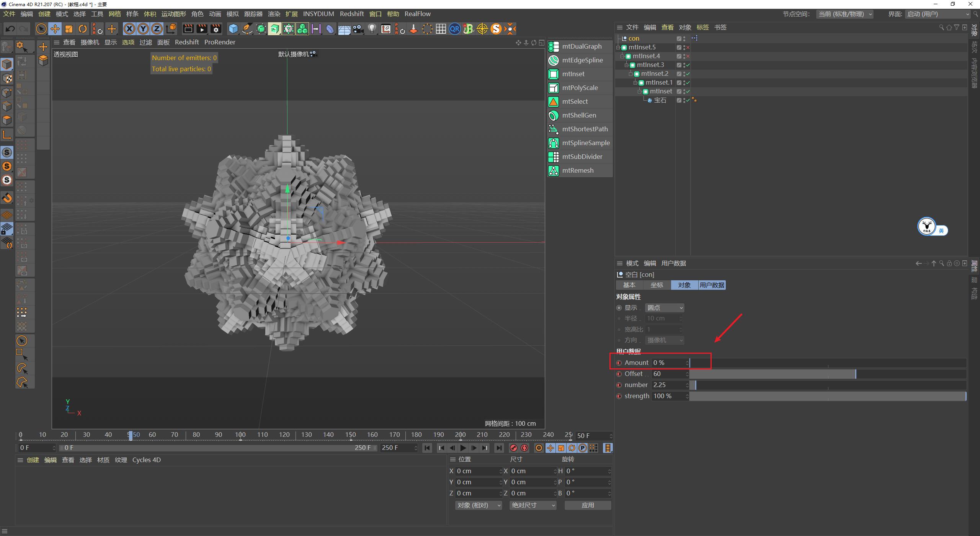The height and width of the screenshot is (536, 980).
Task: Switch to the 用户数据 tab
Action: (712, 285)
